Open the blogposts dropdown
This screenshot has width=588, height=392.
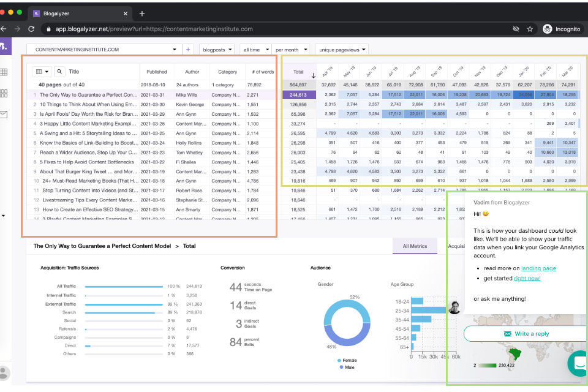(216, 50)
